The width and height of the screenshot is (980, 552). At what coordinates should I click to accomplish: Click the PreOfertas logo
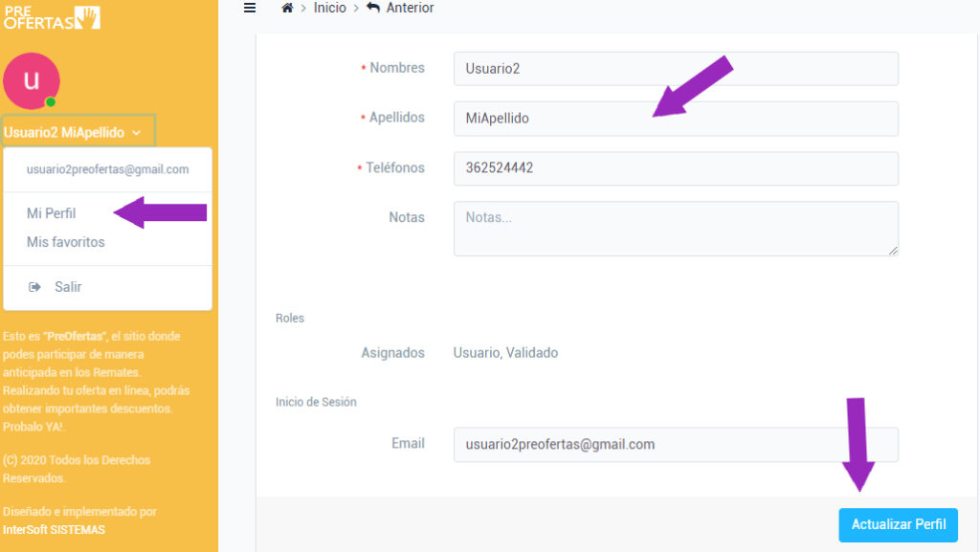[x=52, y=17]
